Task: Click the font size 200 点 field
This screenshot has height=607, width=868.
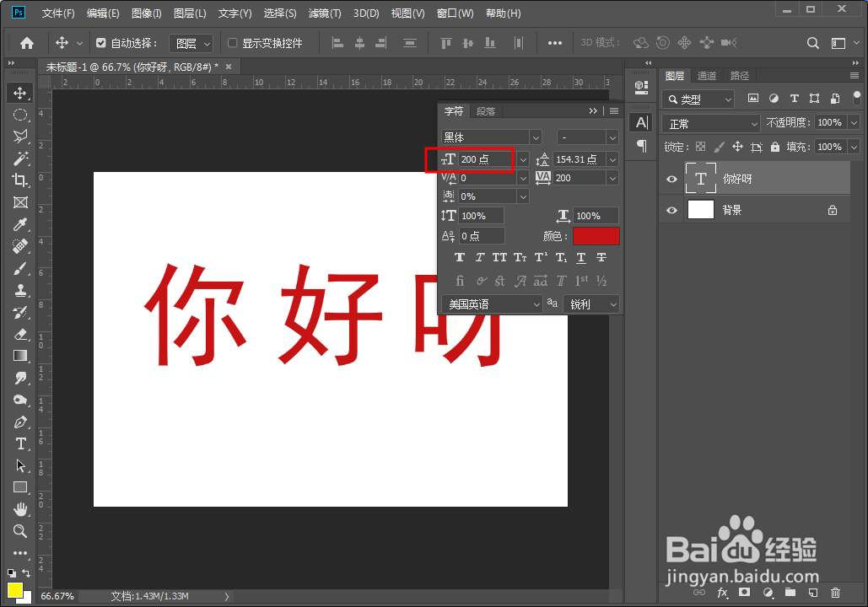Action: [x=488, y=160]
